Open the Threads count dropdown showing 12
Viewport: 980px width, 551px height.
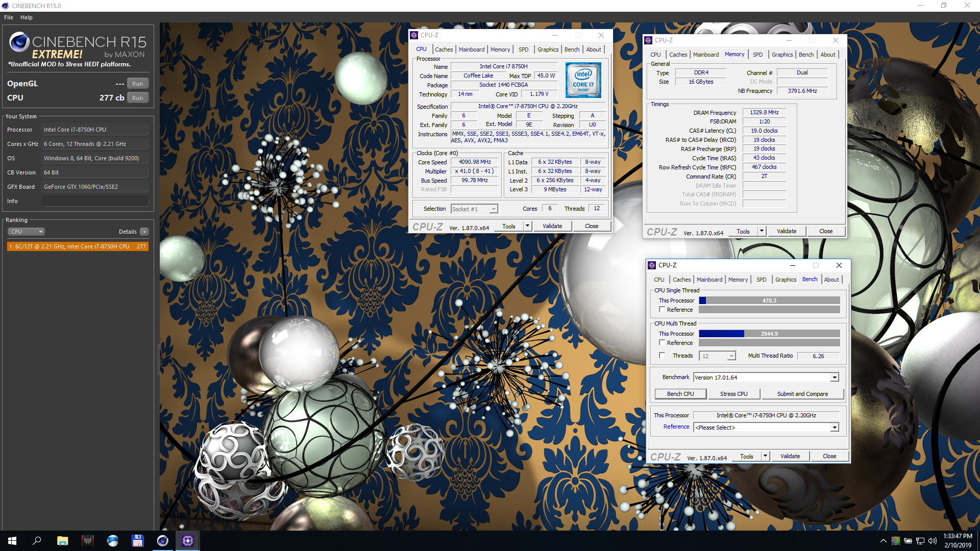(x=718, y=356)
